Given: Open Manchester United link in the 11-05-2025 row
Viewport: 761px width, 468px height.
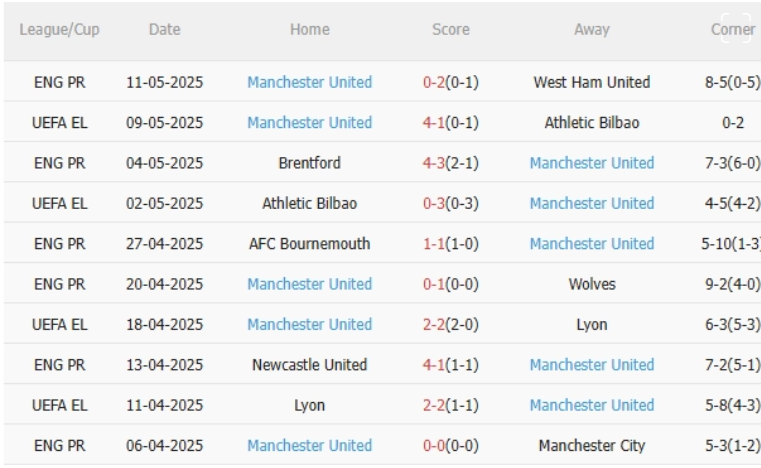Looking at the screenshot, I should pos(310,82).
